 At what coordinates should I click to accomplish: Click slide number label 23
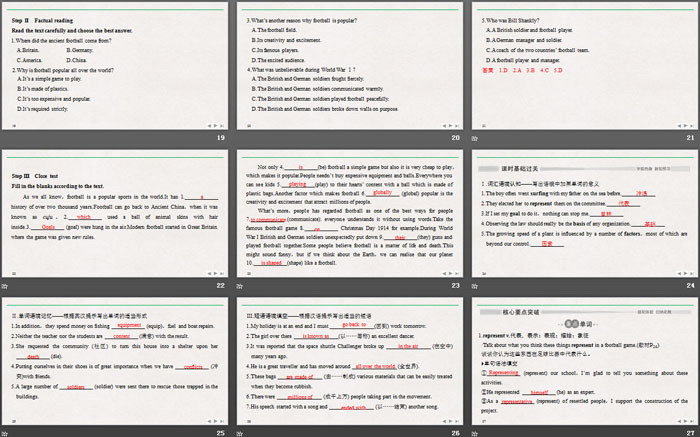[455, 286]
